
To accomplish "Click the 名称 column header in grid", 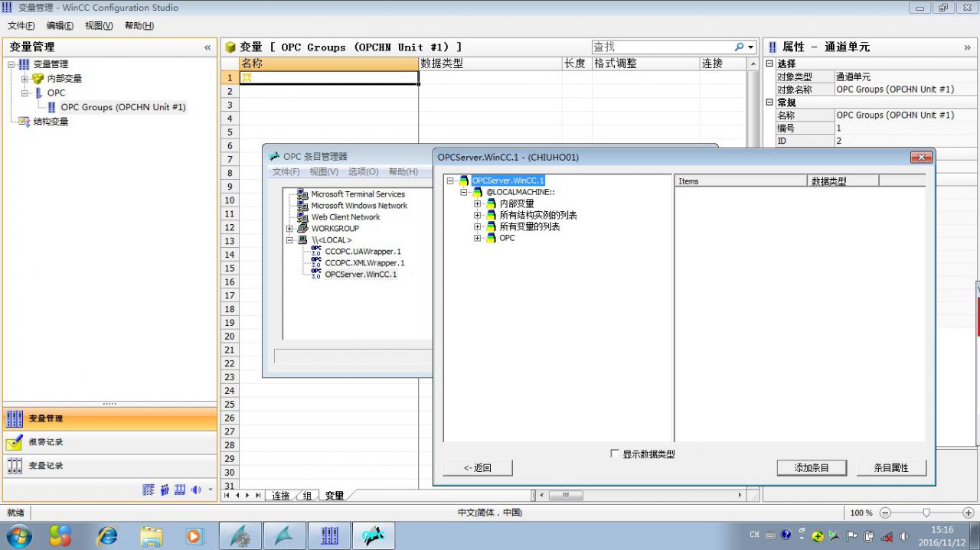I will [329, 63].
